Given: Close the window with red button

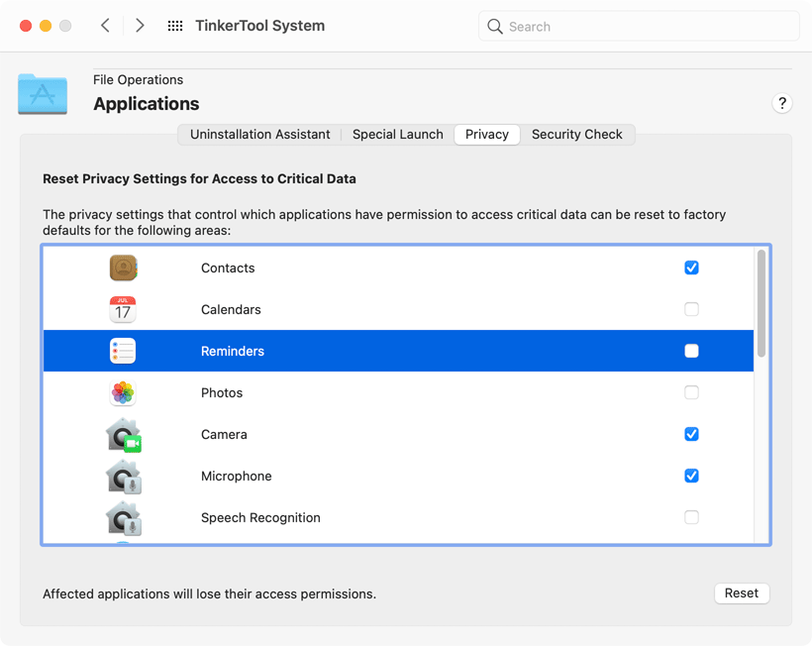Looking at the screenshot, I should tap(26, 26).
